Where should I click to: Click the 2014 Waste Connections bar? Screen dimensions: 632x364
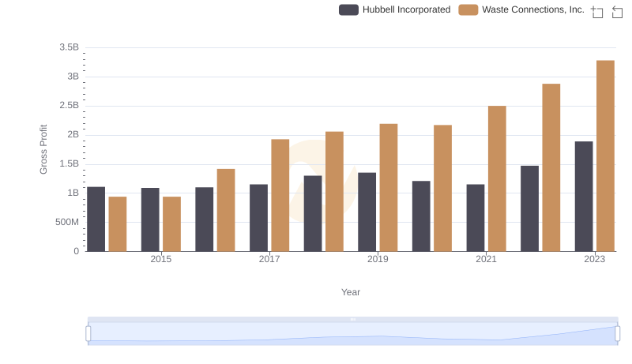click(x=118, y=224)
